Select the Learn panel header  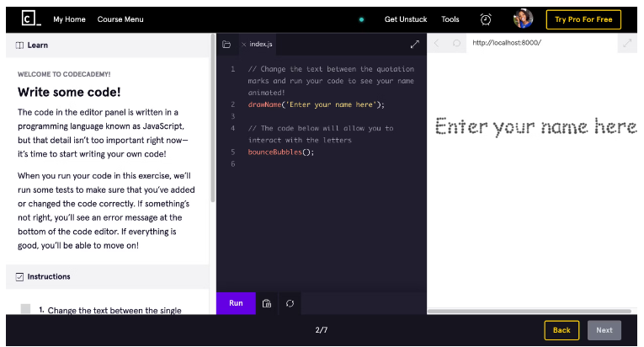point(108,45)
